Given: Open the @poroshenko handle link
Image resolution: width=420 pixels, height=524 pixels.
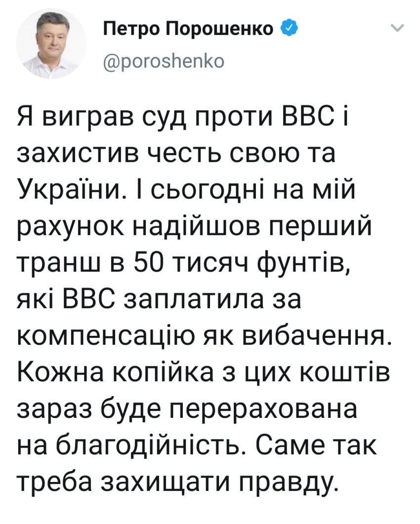Looking at the screenshot, I should [163, 61].
